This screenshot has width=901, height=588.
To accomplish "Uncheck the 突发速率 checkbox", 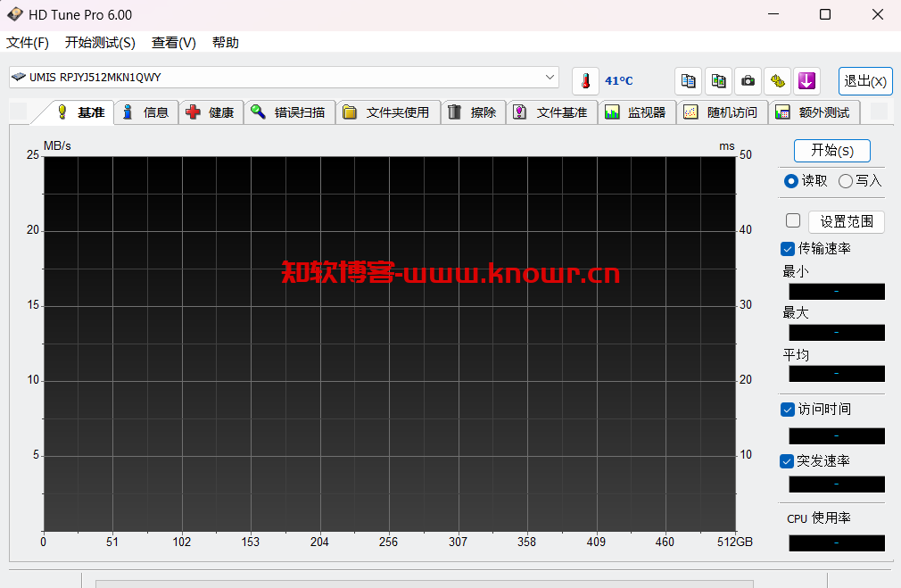I will point(787,461).
